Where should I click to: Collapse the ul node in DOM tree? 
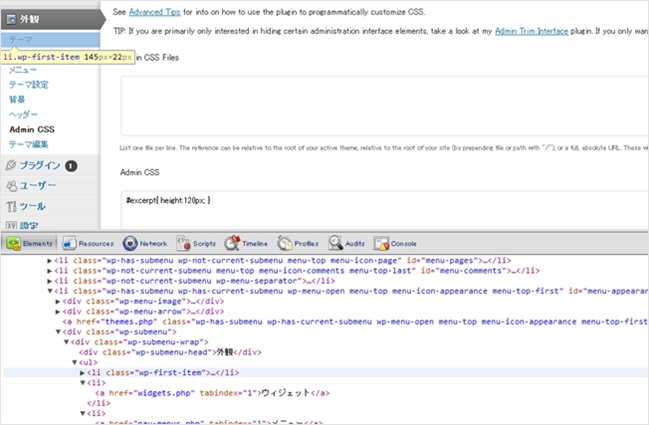(74, 363)
